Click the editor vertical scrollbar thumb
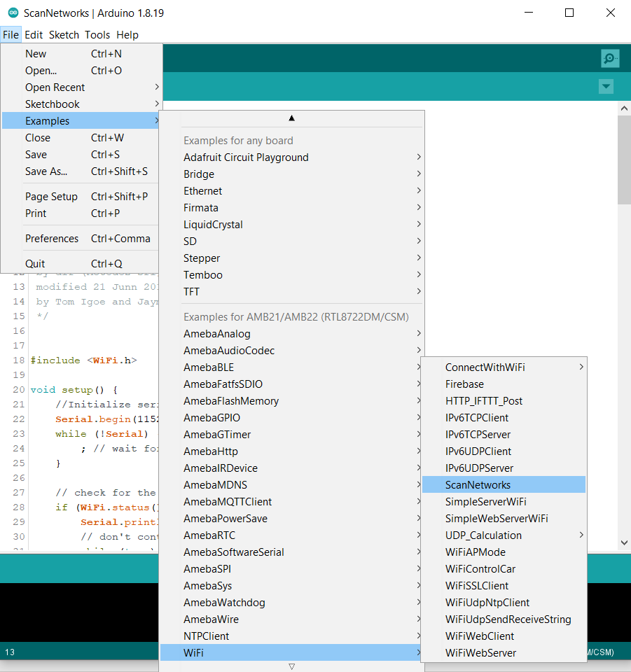Screen dimensions: 631x672 point(624,160)
